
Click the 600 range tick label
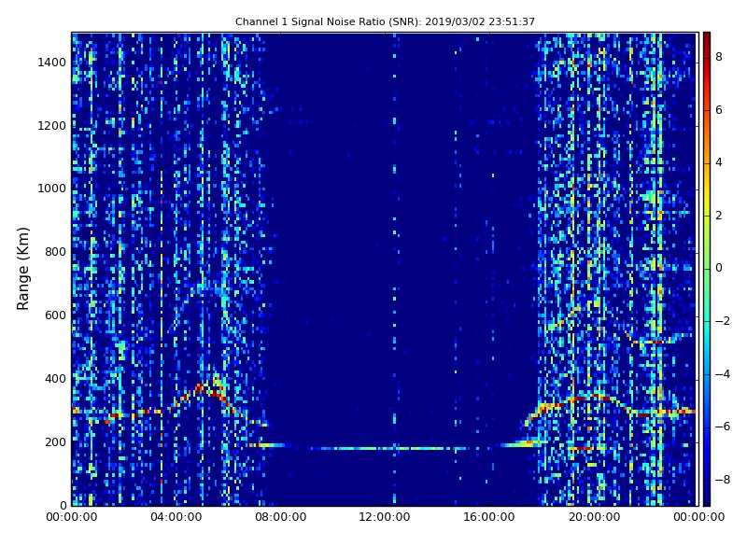(56, 315)
